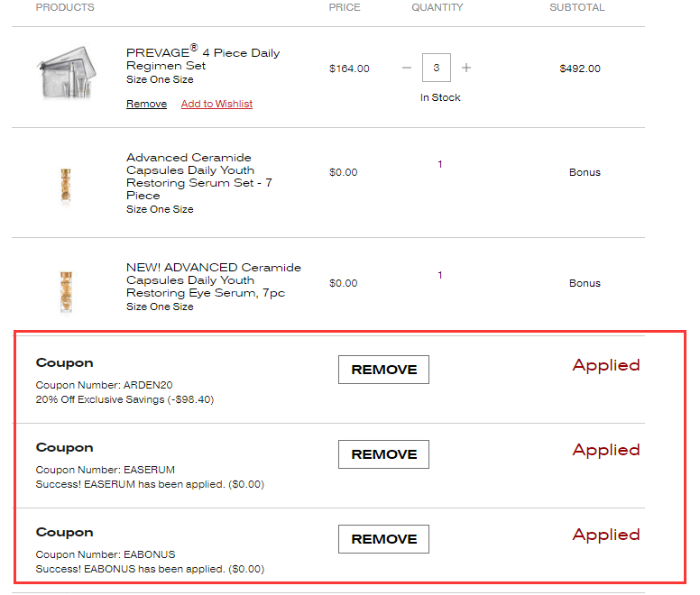Open Advanced Ceramide Capsules Serum Set page
The image size is (700, 595).
click(x=199, y=176)
